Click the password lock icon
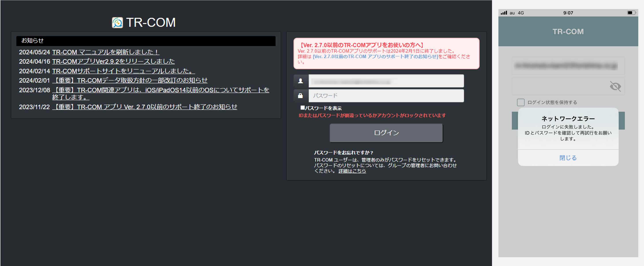Image resolution: width=644 pixels, height=266 pixels. (x=300, y=96)
